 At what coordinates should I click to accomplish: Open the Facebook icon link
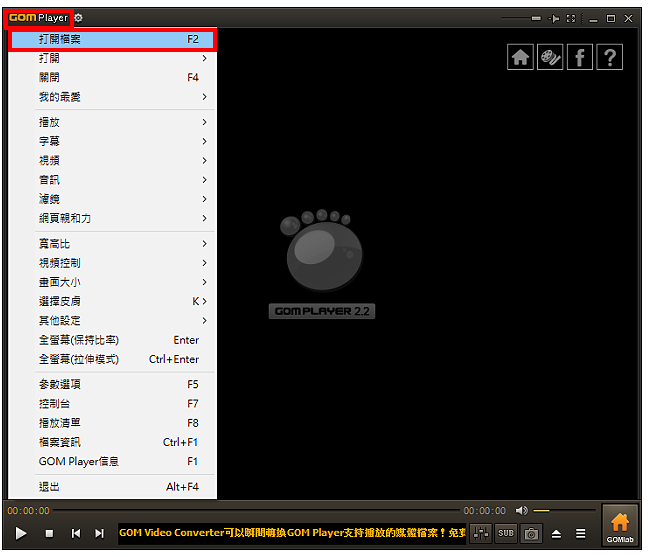[579, 57]
